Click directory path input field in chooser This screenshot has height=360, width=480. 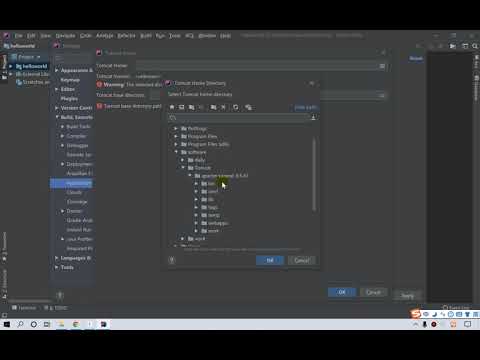(239, 117)
